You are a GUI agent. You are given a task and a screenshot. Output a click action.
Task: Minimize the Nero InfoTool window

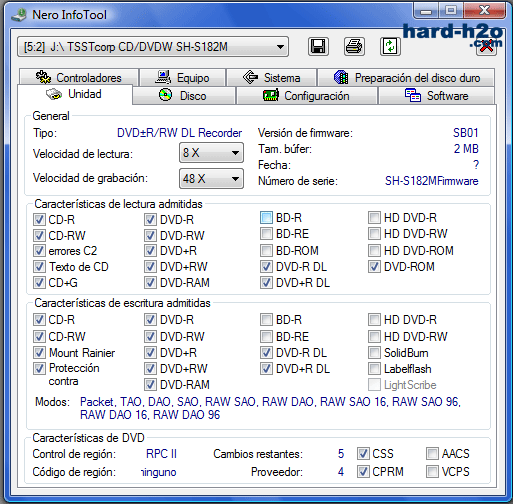point(426,12)
